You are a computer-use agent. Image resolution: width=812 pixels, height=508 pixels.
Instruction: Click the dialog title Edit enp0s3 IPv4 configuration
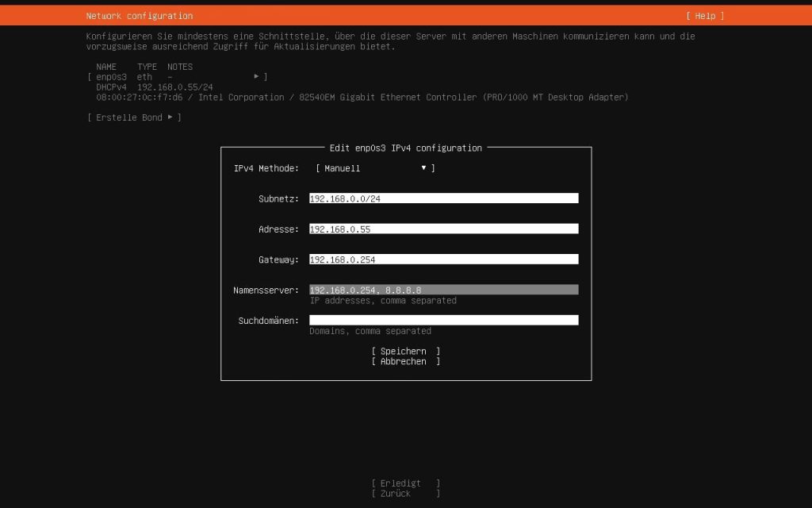(405, 148)
